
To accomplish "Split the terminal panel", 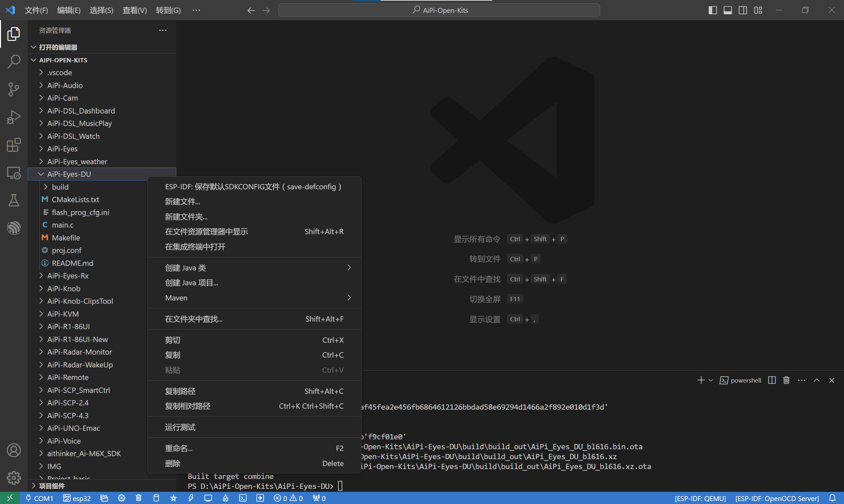I will (x=772, y=380).
